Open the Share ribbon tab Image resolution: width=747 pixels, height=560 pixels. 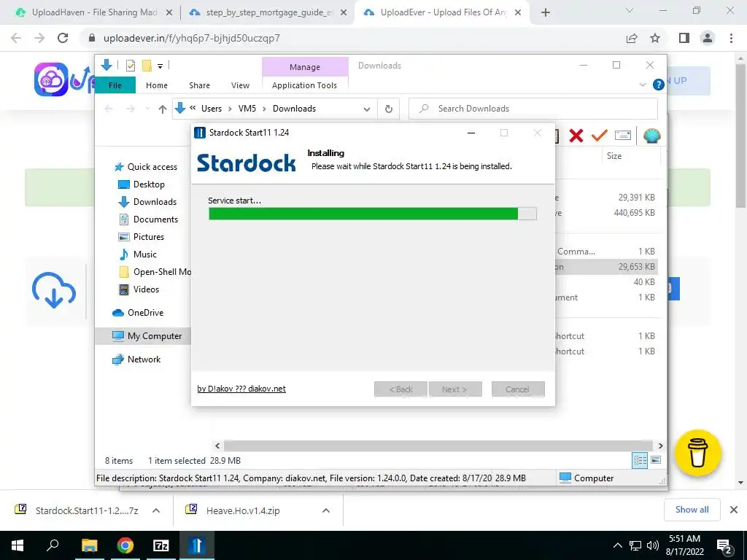tap(199, 85)
